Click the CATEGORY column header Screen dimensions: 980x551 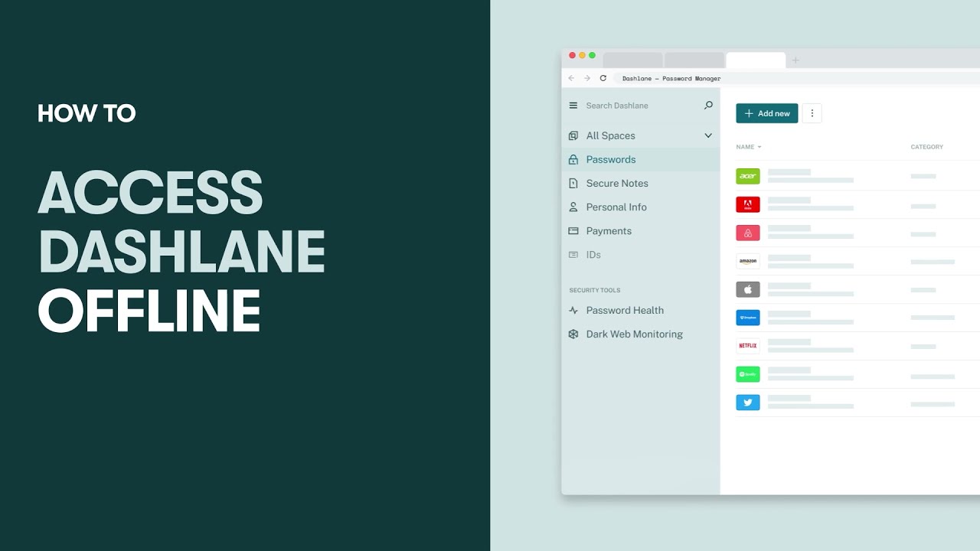(x=926, y=147)
